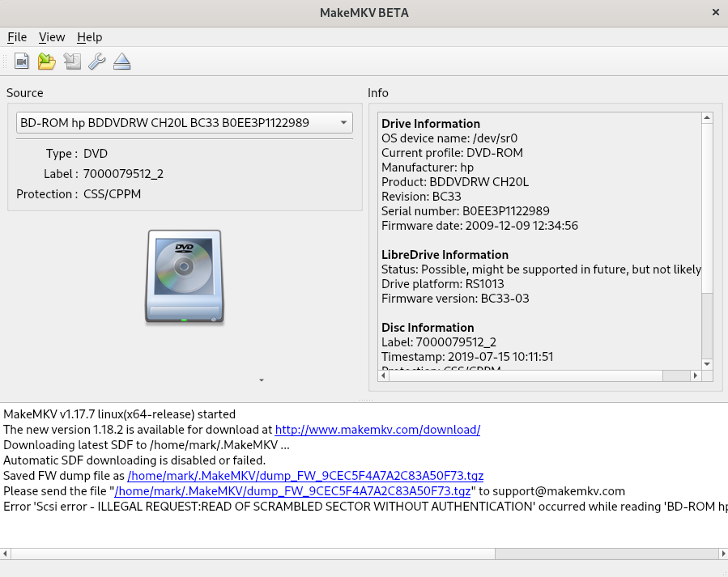Close the MakeMKV BETA window
Viewport: 728px width, 577px height.
click(x=715, y=12)
